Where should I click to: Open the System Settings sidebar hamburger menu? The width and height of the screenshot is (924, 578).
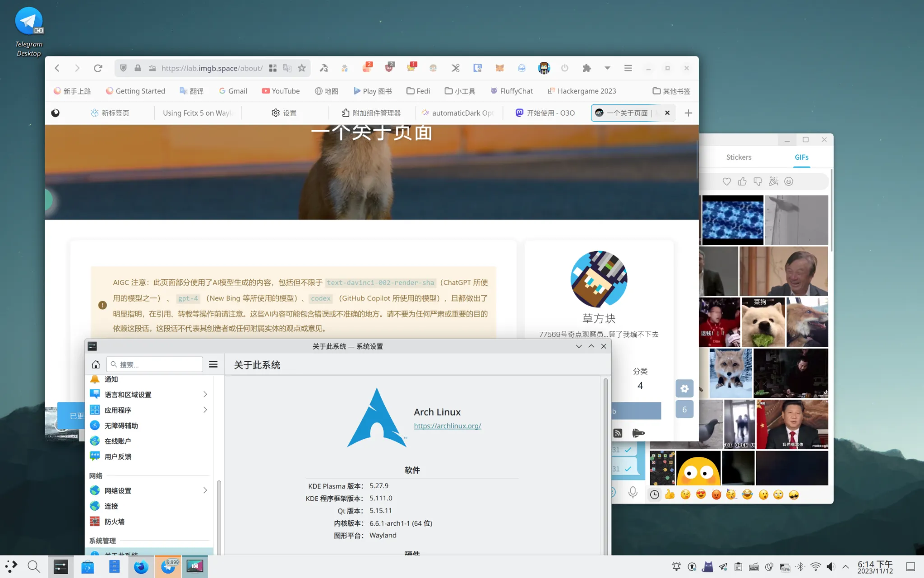coord(213,364)
